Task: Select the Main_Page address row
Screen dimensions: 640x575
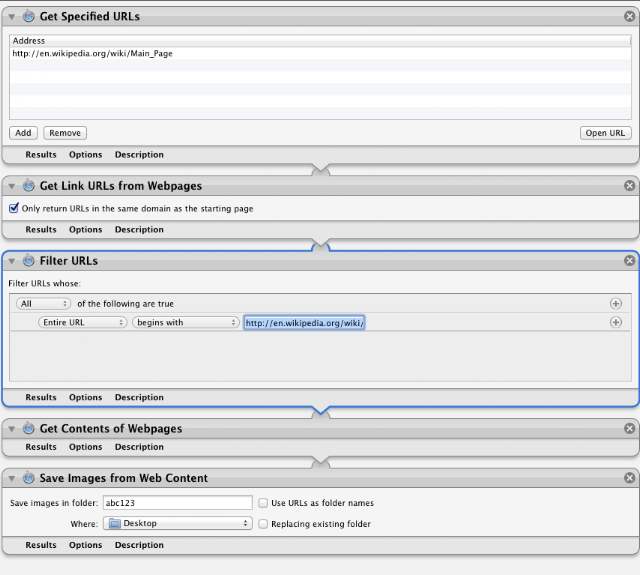Action: click(x=320, y=53)
